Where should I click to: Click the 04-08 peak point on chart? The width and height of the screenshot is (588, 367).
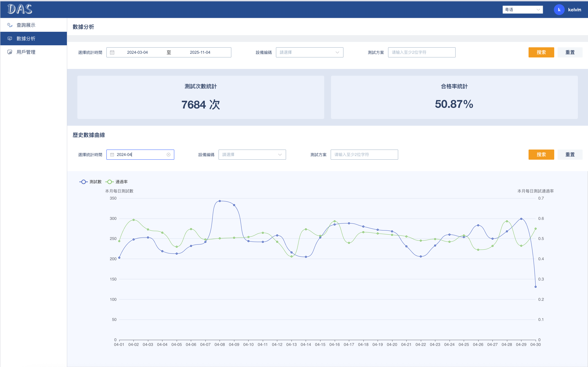[x=220, y=201]
